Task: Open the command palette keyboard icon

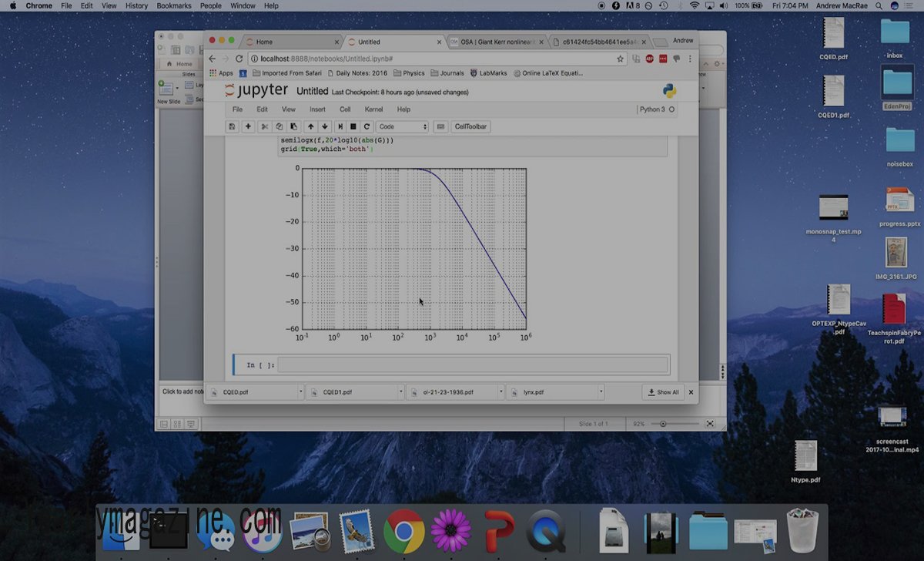Action: point(440,126)
